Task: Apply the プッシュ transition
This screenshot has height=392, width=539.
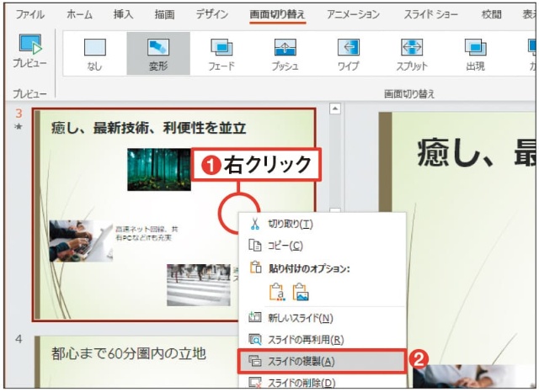Action: tap(285, 54)
